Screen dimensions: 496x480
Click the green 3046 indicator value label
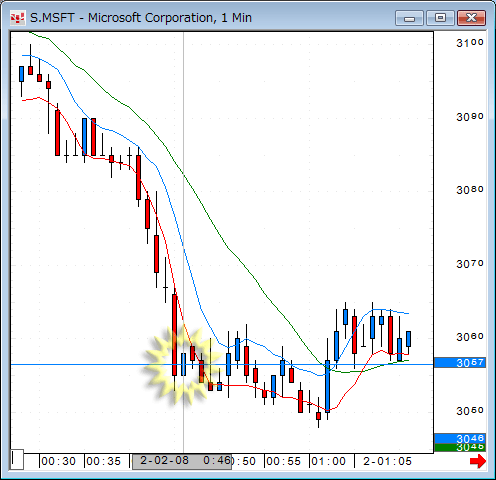(x=460, y=447)
